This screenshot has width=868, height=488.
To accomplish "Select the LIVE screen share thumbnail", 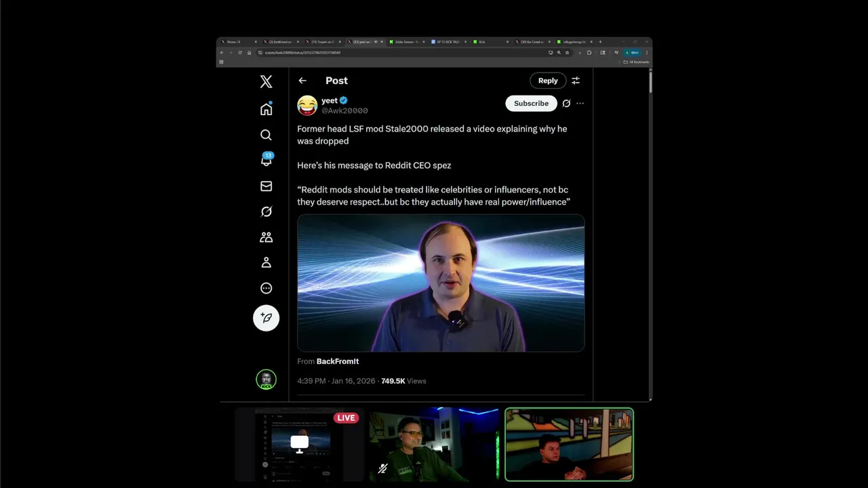I will (x=299, y=445).
